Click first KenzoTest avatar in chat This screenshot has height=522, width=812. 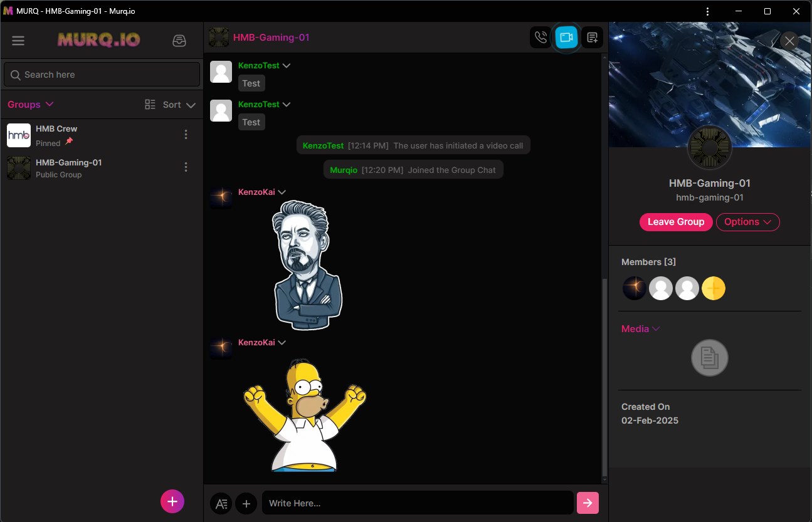point(221,71)
